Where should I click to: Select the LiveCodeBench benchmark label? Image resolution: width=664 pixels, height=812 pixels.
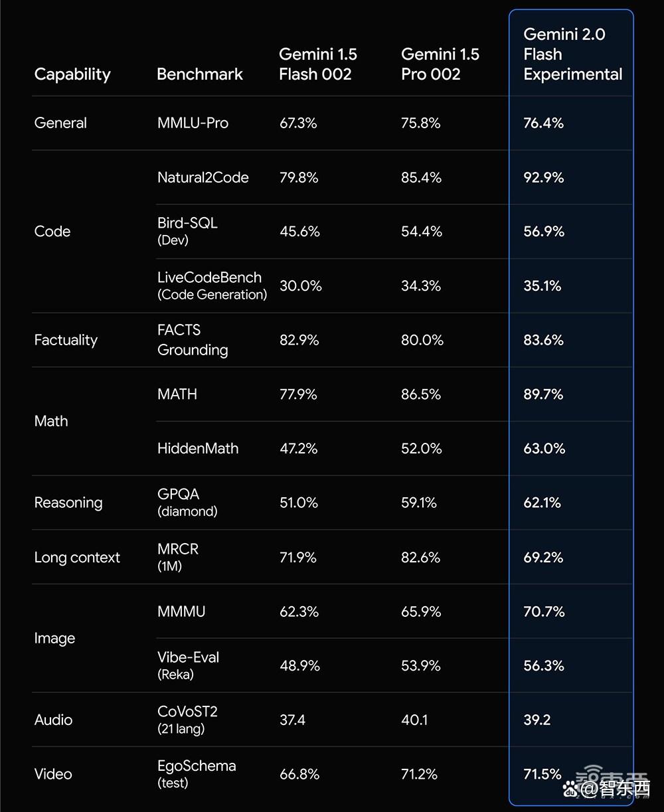click(212, 285)
